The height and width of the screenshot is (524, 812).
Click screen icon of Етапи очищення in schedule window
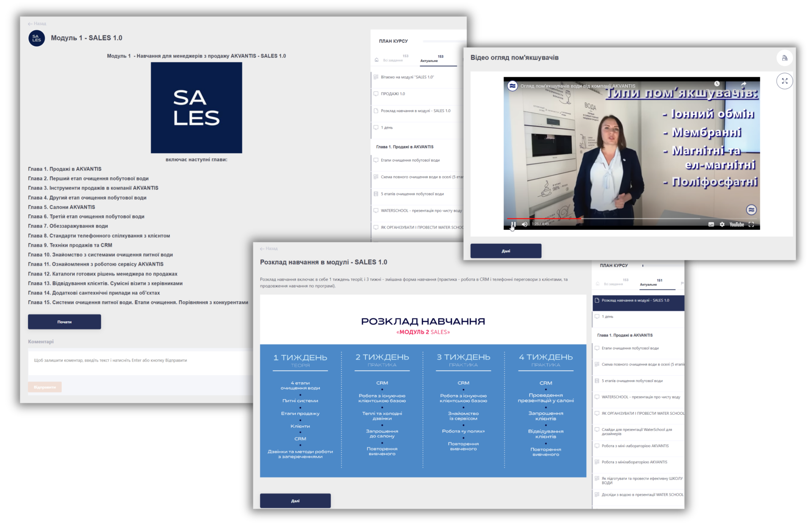point(597,348)
